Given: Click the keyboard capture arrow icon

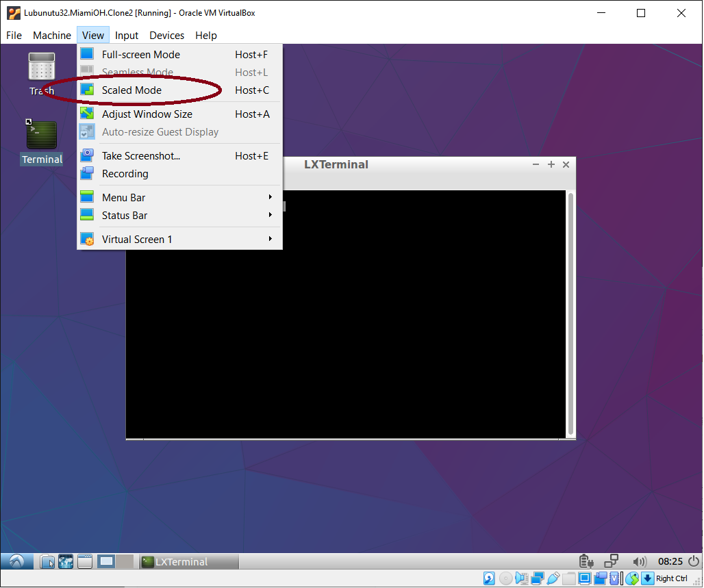Looking at the screenshot, I should coord(647,578).
